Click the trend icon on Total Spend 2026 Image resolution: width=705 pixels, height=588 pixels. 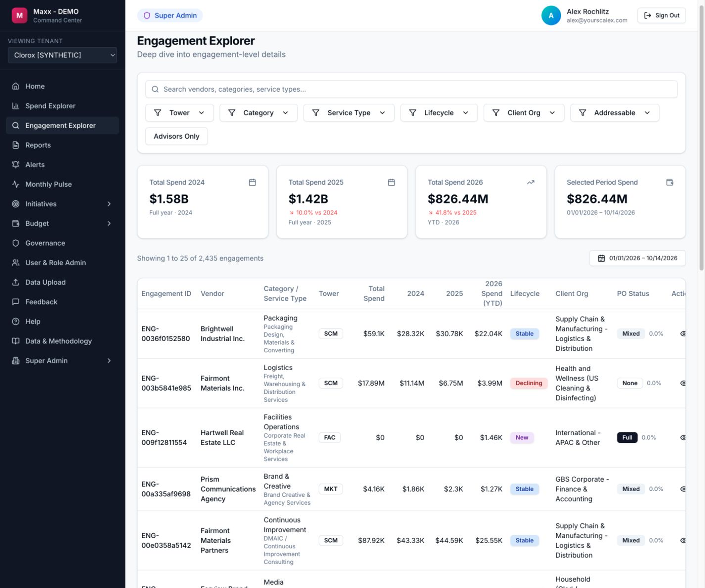click(x=531, y=183)
